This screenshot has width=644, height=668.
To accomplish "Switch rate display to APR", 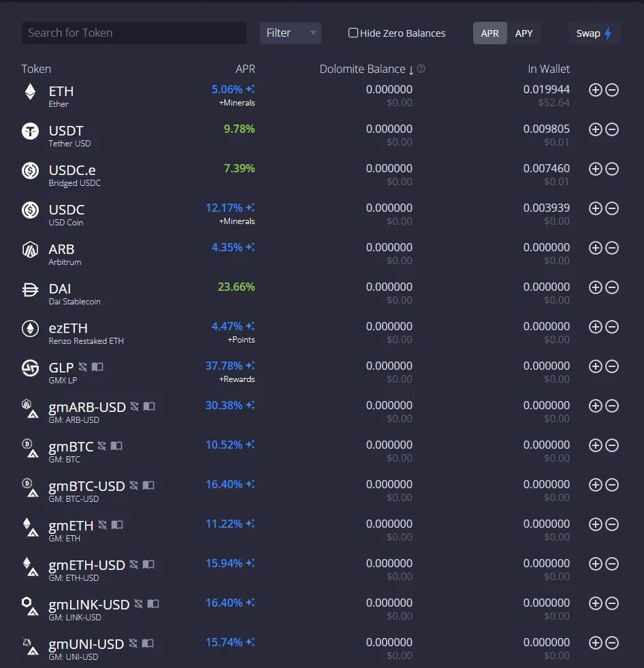I will click(x=489, y=33).
